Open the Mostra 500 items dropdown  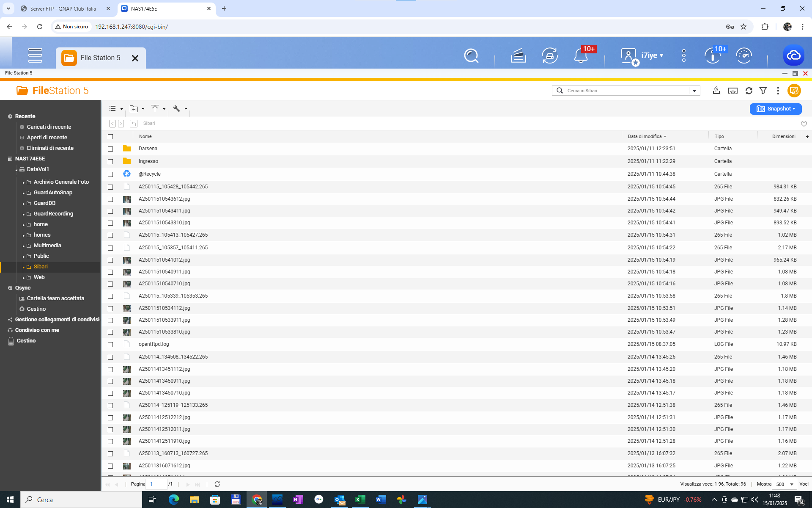tap(785, 484)
